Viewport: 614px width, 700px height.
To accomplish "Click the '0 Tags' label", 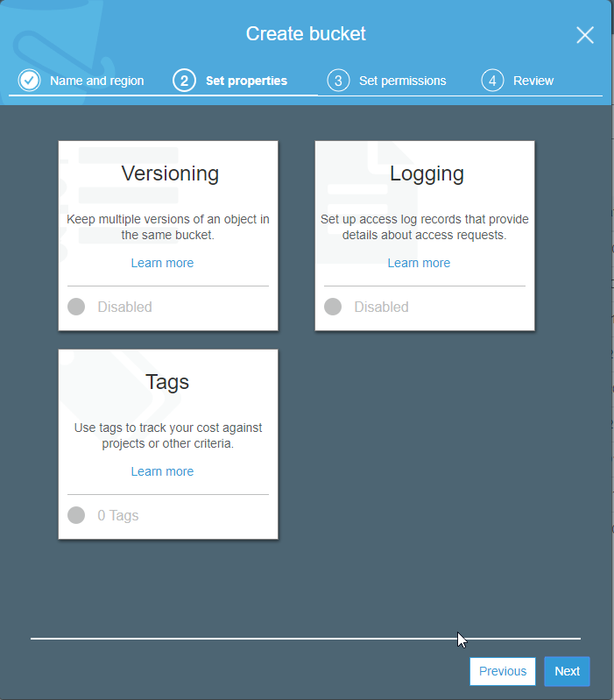I will tap(118, 516).
